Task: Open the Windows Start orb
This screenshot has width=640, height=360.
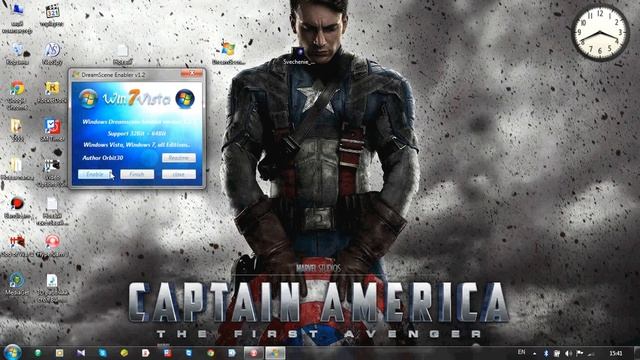Action: [x=13, y=352]
